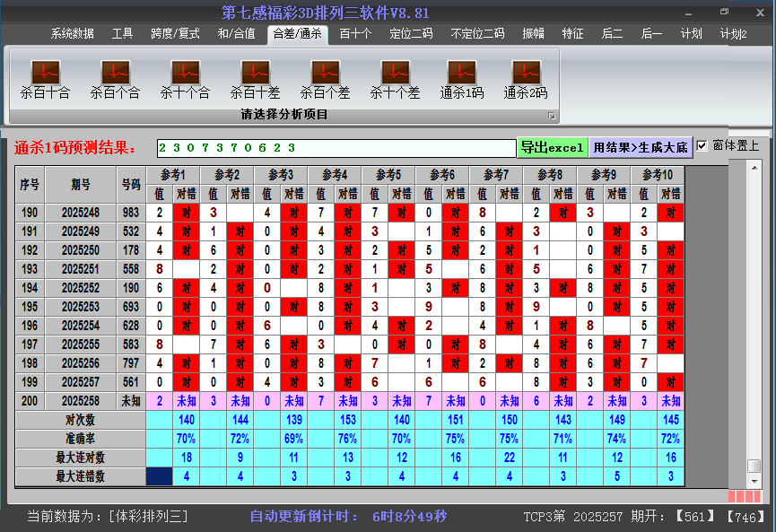Open the 杀百个合 analysis icon
Screen dimensions: 776x532
tap(116, 79)
